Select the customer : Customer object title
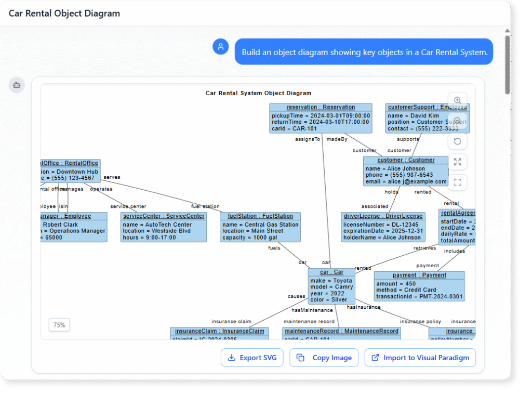 [x=406, y=160]
